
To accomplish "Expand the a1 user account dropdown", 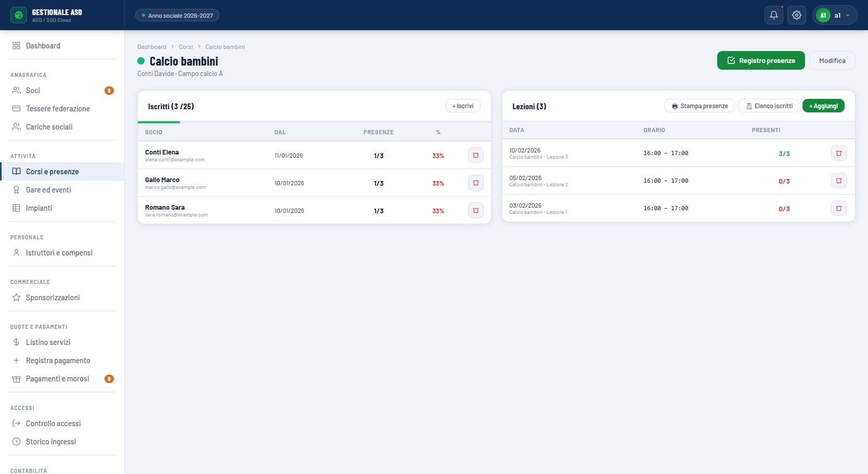I will (x=835, y=15).
